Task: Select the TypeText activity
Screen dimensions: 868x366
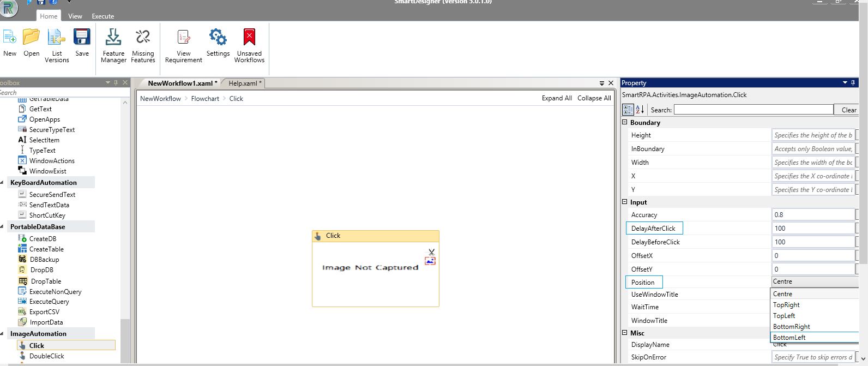Action: pos(42,151)
